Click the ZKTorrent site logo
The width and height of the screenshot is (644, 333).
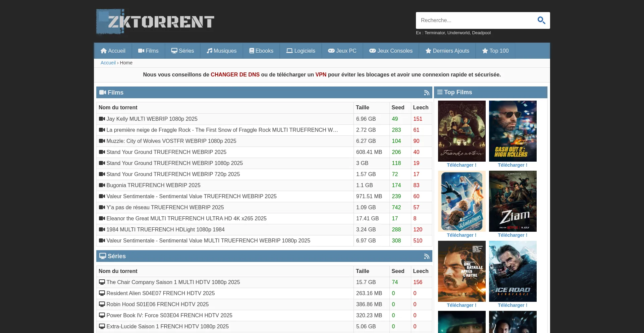tap(155, 21)
